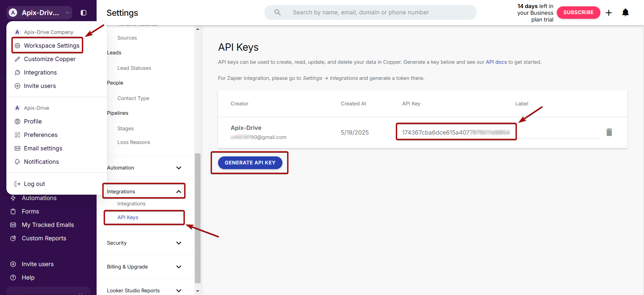Click the Integrations plug icon in menu

click(x=17, y=72)
